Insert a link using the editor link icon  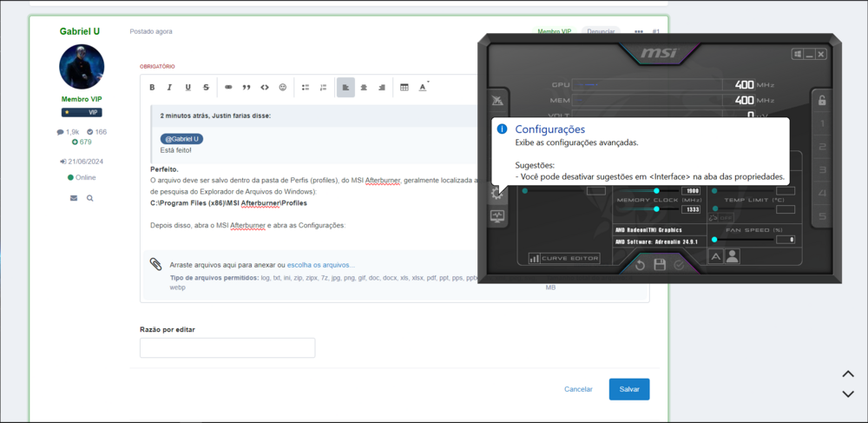(228, 88)
